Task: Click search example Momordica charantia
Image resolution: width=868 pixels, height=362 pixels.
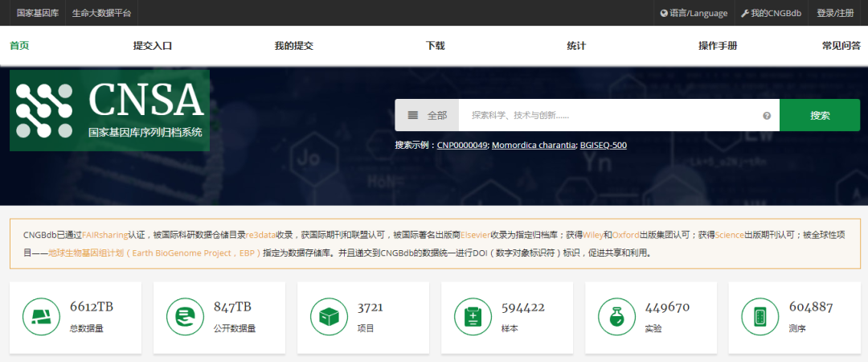Action: tap(534, 146)
